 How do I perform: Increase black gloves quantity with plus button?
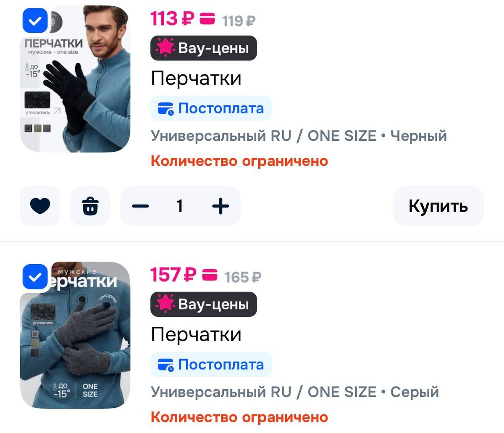click(x=220, y=206)
